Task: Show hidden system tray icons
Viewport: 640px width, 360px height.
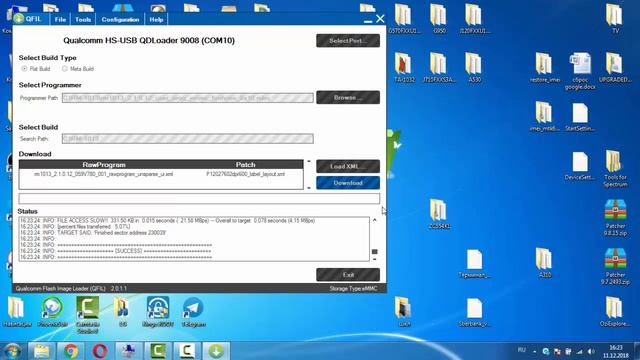Action: 534,351
